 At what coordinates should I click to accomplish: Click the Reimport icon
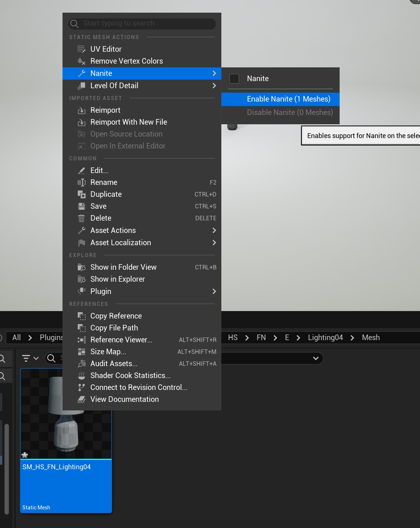point(81,110)
